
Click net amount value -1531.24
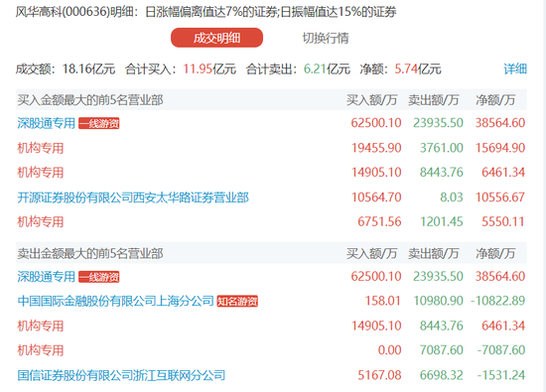(500, 375)
